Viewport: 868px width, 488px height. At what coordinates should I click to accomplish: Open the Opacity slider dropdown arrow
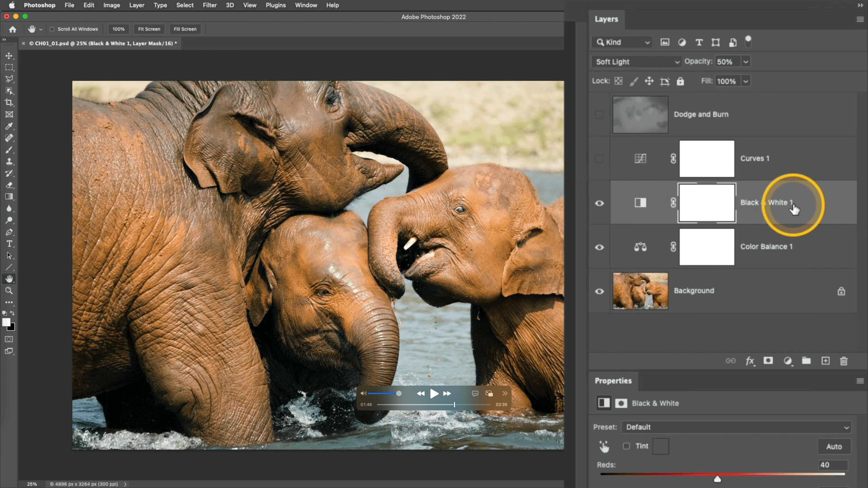[746, 62]
